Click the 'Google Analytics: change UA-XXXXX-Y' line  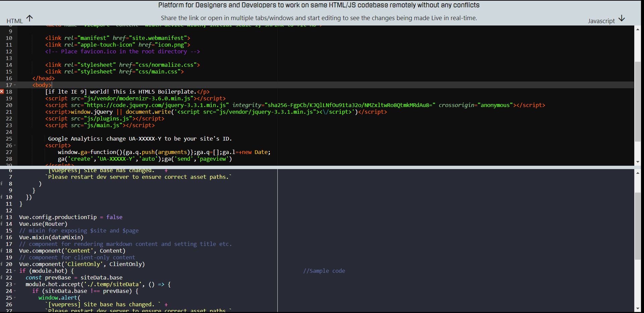[140, 139]
